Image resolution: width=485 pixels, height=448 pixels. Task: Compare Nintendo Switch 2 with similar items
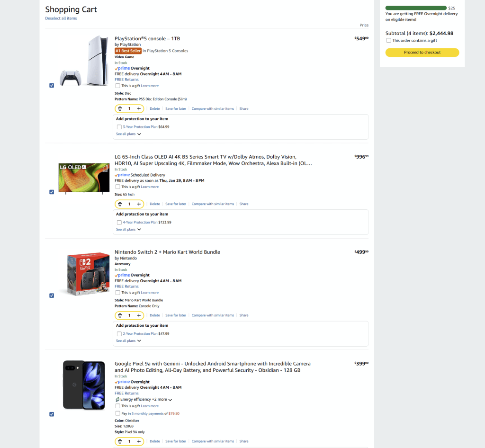click(213, 315)
